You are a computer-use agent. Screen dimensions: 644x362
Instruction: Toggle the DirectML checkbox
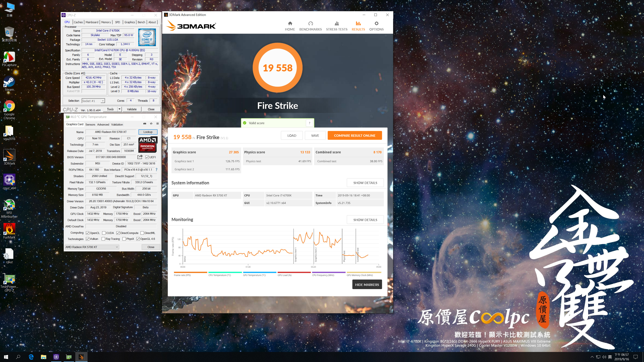point(142,233)
